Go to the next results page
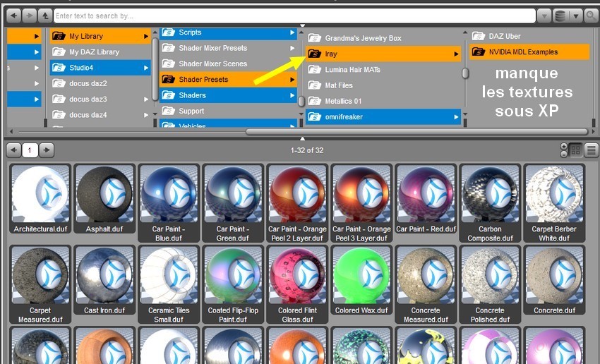The height and width of the screenshot is (364, 600). [47, 150]
